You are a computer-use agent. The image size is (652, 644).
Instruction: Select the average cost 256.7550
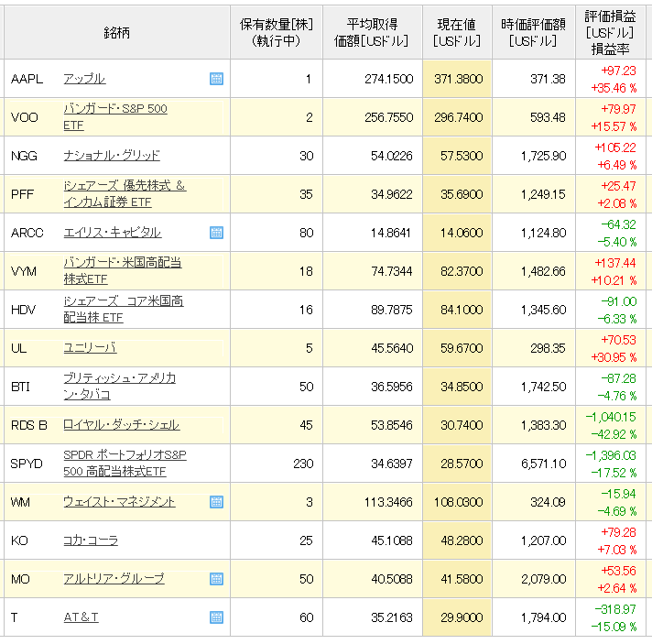point(388,117)
